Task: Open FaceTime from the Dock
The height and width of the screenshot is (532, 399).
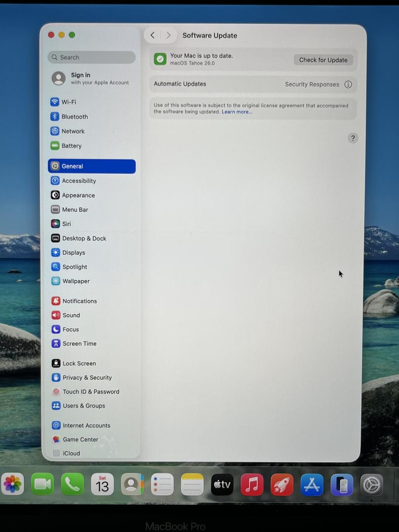Action: pos(42,484)
